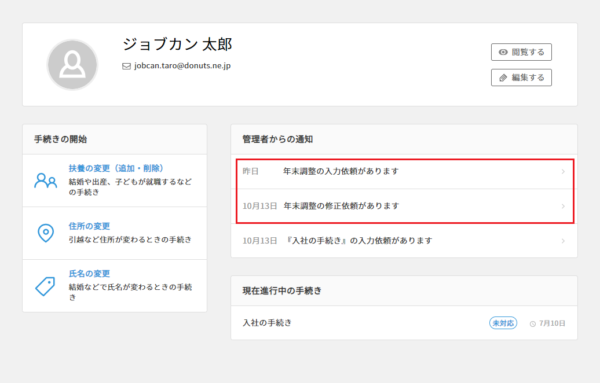Click the location pin icon for 住所の変更
The height and width of the screenshot is (383, 600).
(46, 233)
